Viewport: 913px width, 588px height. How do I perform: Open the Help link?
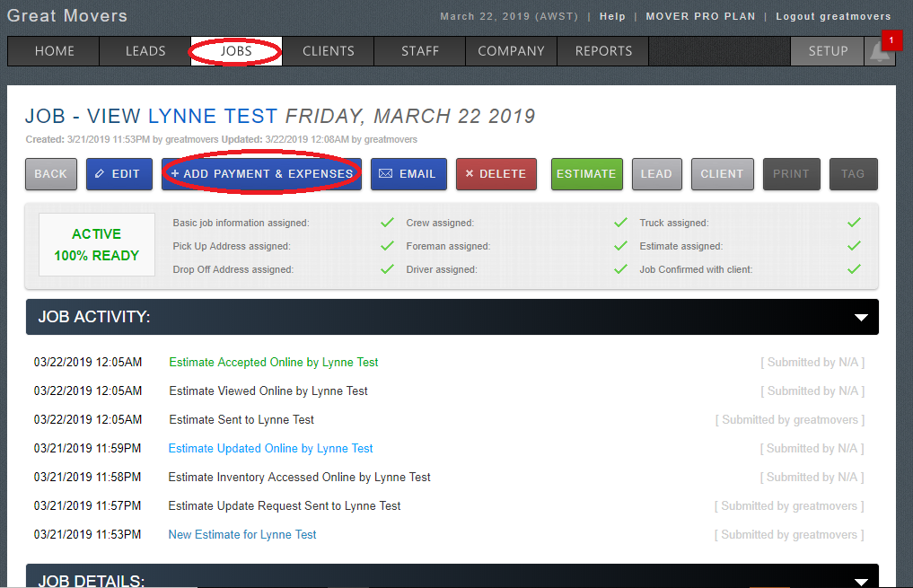(612, 16)
